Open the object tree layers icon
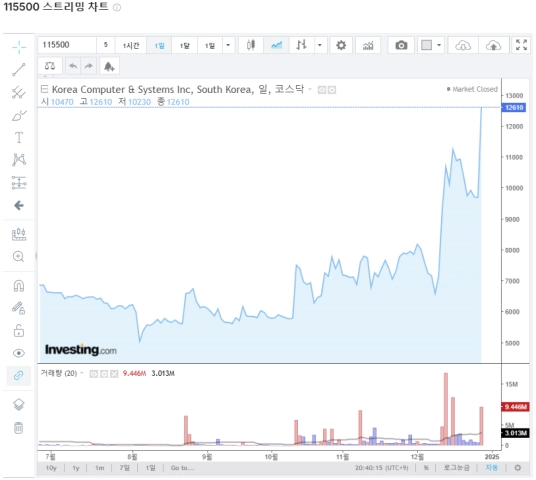The image size is (536, 480). tap(19, 404)
